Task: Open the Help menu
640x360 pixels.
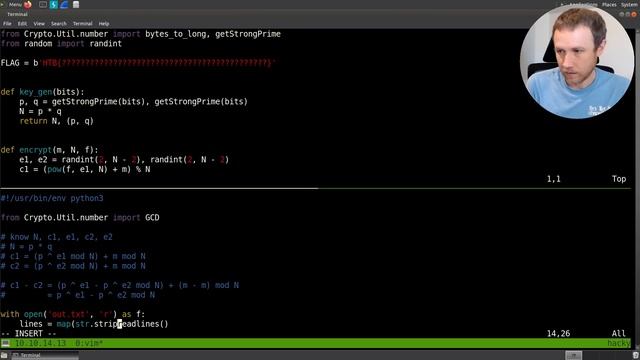Action: click(x=104, y=24)
